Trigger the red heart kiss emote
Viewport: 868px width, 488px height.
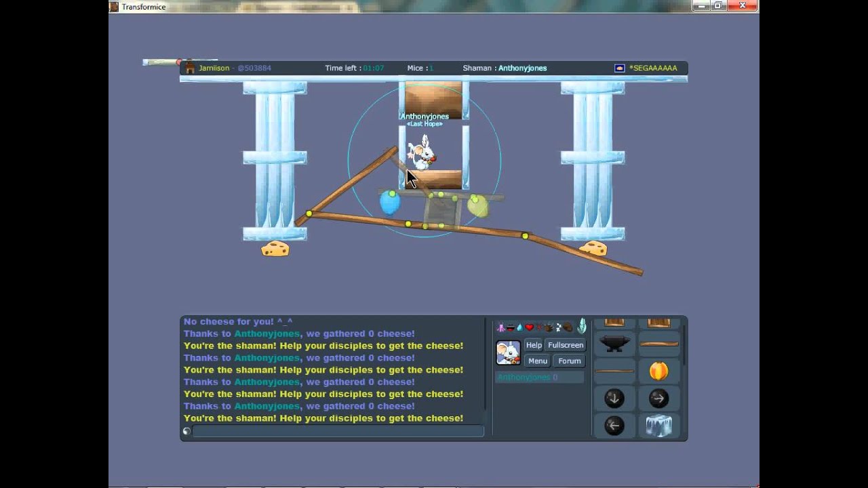[x=530, y=327]
